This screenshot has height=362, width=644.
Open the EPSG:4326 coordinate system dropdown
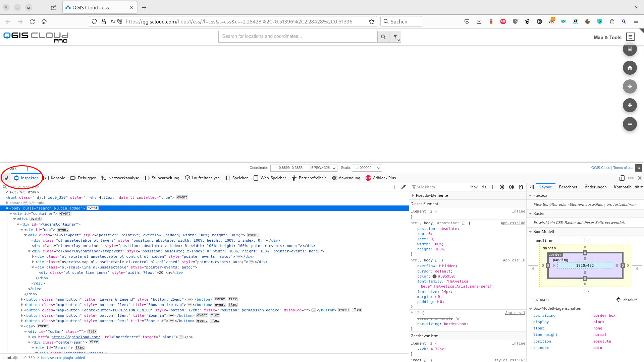(323, 168)
